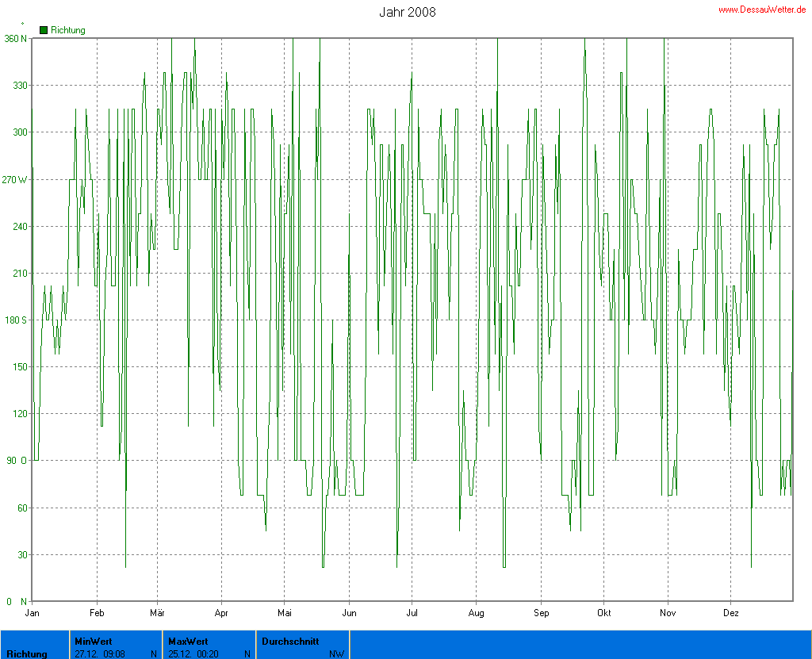This screenshot has height=659, width=812.
Task: Click the Jahr 2008 chart title
Action: pyautogui.click(x=407, y=12)
